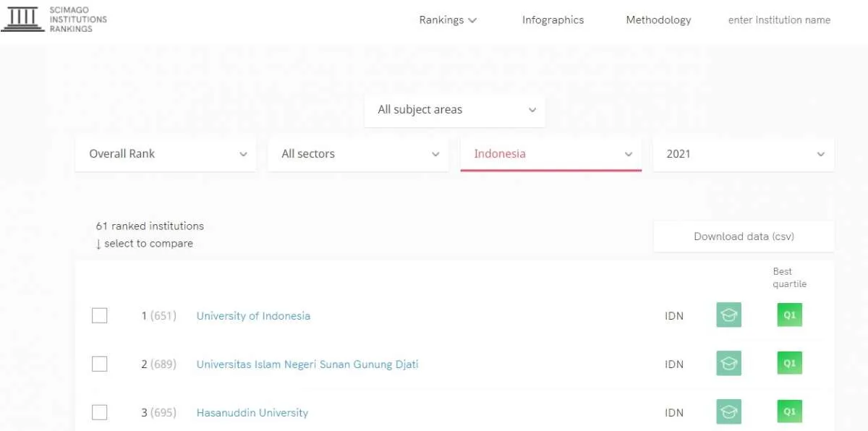Viewport: 868px width, 431px height.
Task: Click Q1 badge for Hasanuddin University
Action: [x=789, y=412]
